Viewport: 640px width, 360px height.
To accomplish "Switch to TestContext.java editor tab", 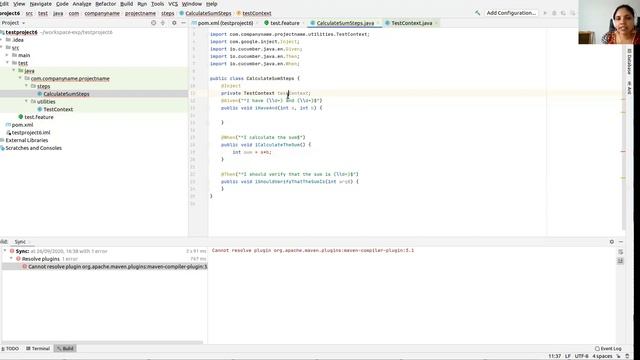I will (411, 23).
